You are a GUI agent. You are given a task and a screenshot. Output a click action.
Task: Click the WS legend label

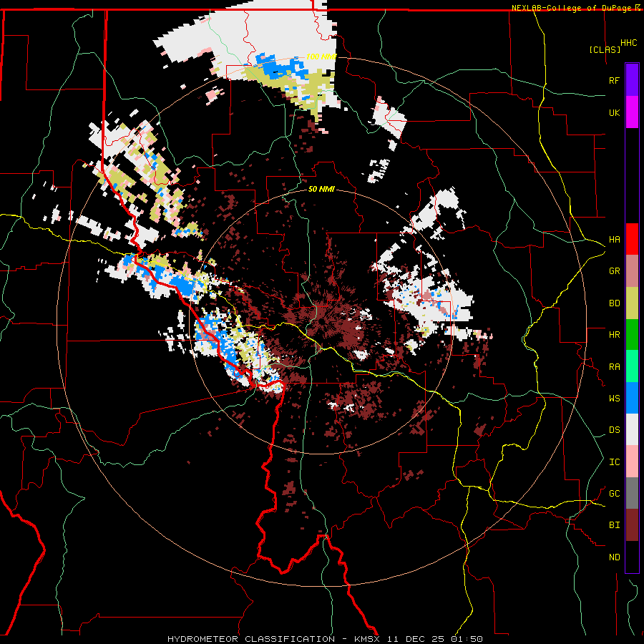(614, 399)
